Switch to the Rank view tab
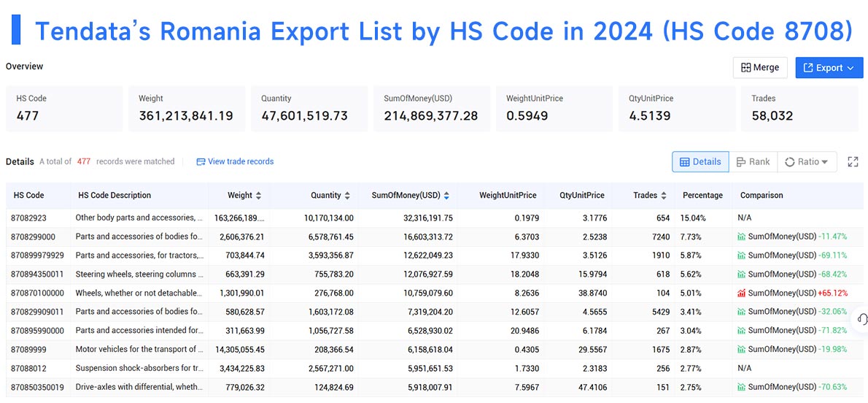 pyautogui.click(x=753, y=162)
